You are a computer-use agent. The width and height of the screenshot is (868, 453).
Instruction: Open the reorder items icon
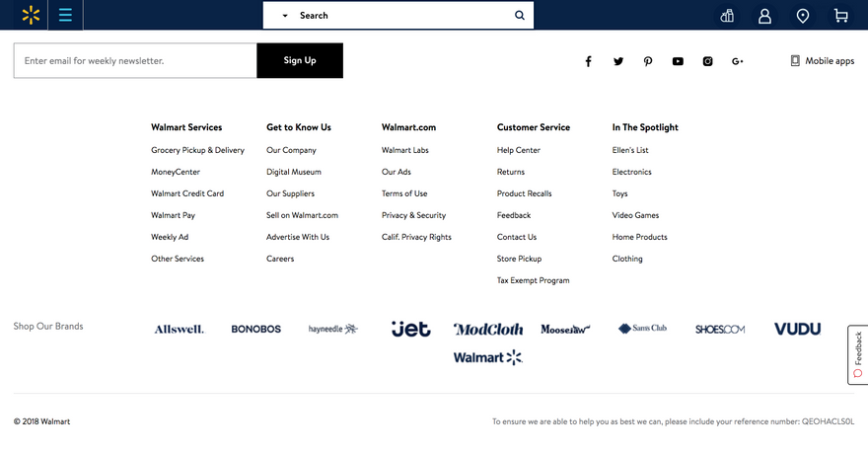727,16
